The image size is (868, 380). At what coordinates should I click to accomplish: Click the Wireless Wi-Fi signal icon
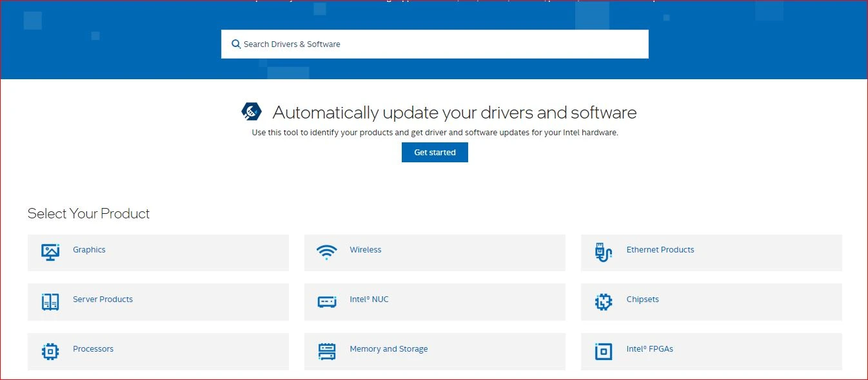click(x=327, y=252)
